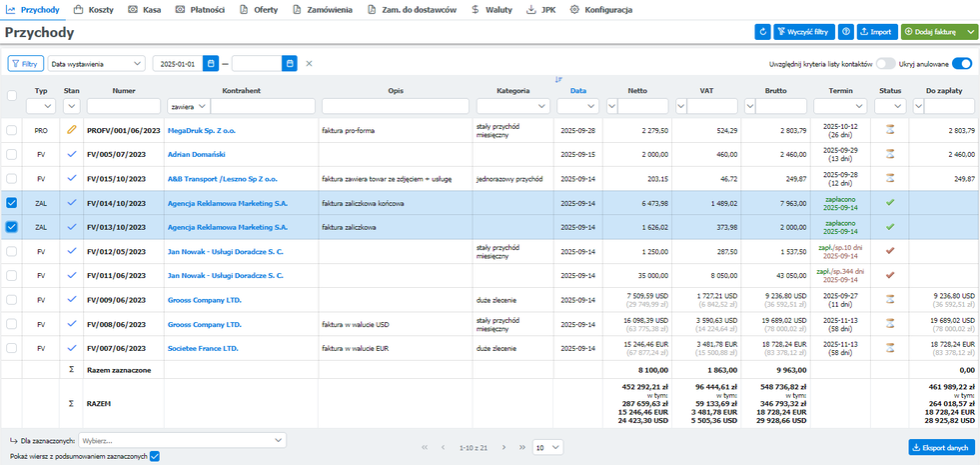The height and width of the screenshot is (465, 980).
Task: Jump to the last page of results
Action: 520,447
